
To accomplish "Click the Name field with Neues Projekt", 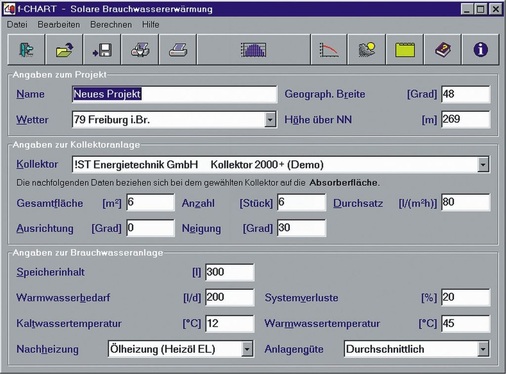I will 174,94.
